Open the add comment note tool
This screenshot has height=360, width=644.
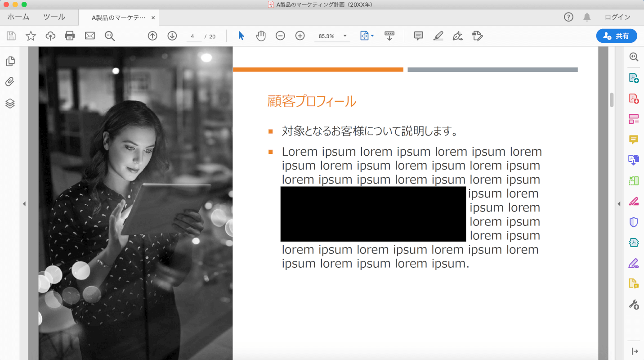pos(418,36)
